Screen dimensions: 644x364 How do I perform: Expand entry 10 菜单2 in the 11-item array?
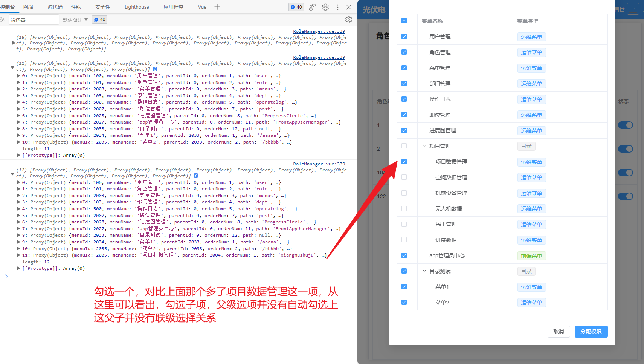point(18,142)
